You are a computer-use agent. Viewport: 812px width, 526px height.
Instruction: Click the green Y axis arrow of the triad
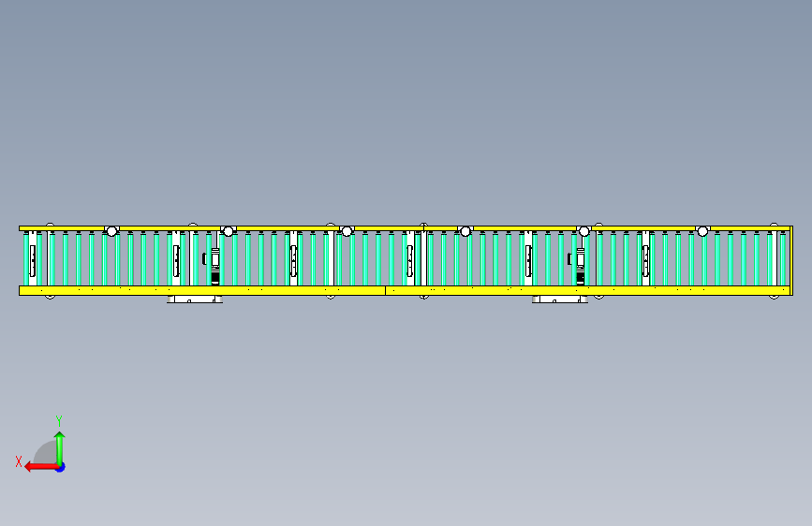click(x=60, y=447)
